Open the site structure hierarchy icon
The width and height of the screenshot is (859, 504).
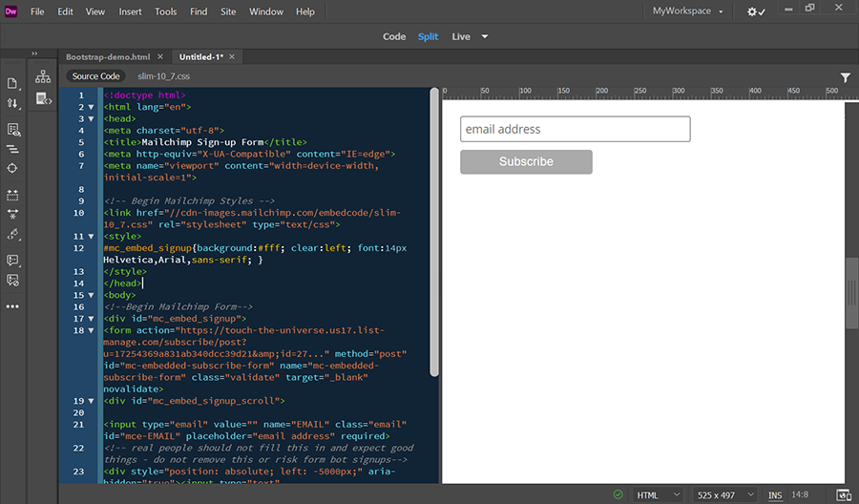43,76
